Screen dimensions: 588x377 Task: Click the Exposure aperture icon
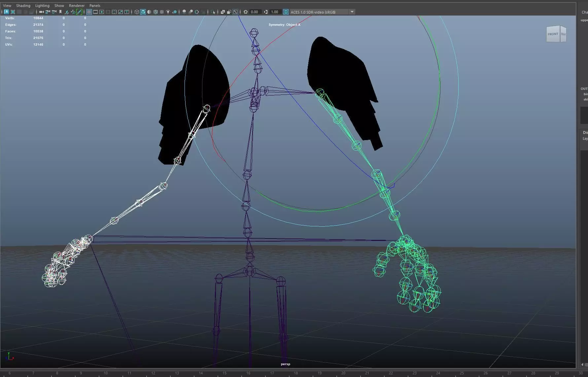click(246, 12)
